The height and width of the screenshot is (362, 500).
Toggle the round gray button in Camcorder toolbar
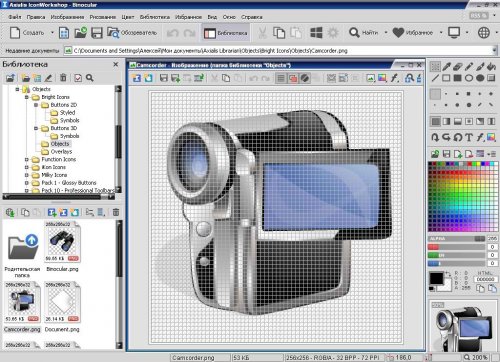(305, 78)
